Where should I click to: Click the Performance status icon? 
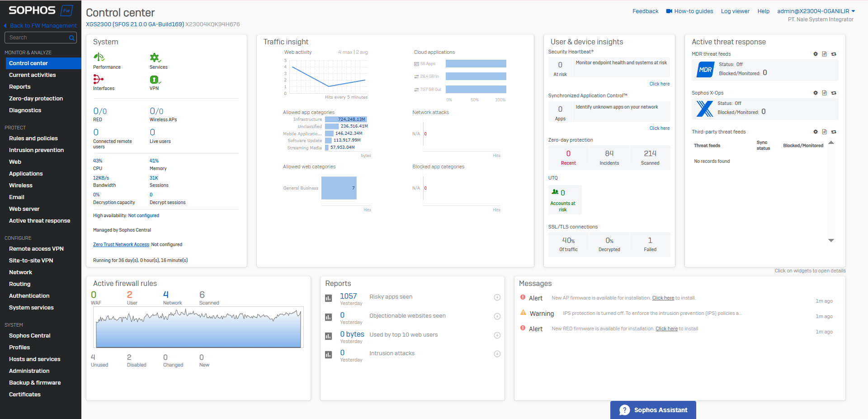click(99, 57)
